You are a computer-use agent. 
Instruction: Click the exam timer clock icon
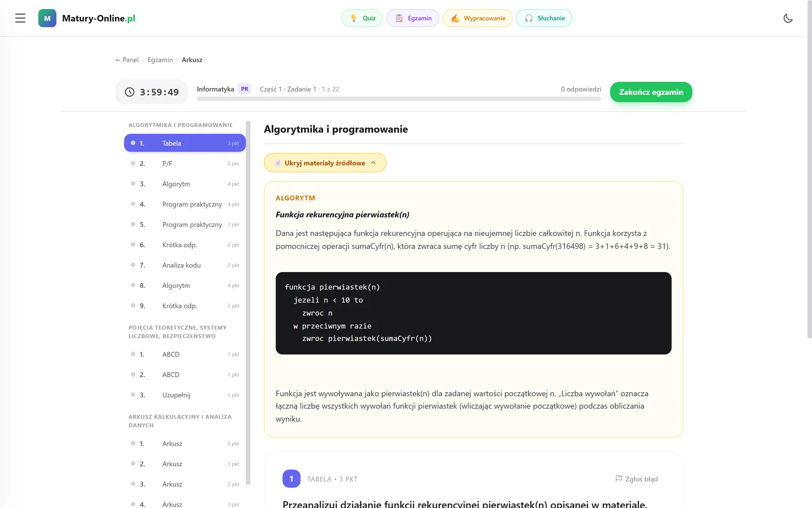(130, 92)
